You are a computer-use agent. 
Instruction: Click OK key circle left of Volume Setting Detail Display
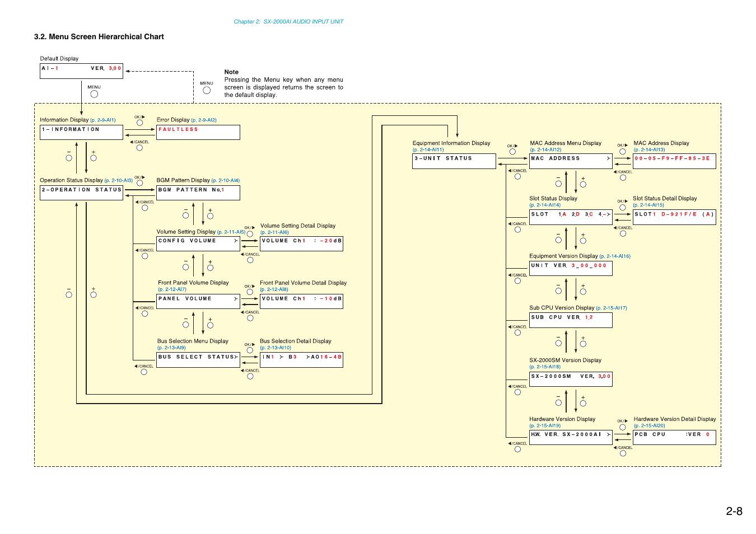250,234
